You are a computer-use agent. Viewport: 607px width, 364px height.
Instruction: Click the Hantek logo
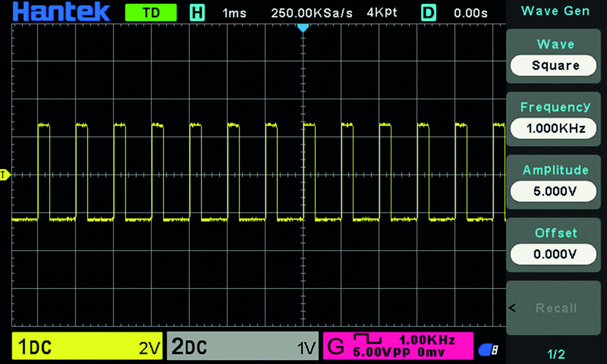(x=62, y=12)
